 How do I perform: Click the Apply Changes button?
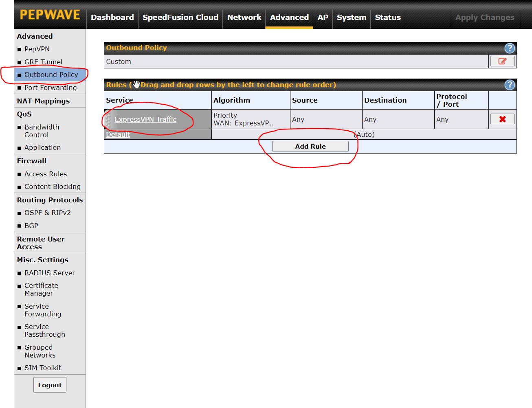click(x=484, y=18)
